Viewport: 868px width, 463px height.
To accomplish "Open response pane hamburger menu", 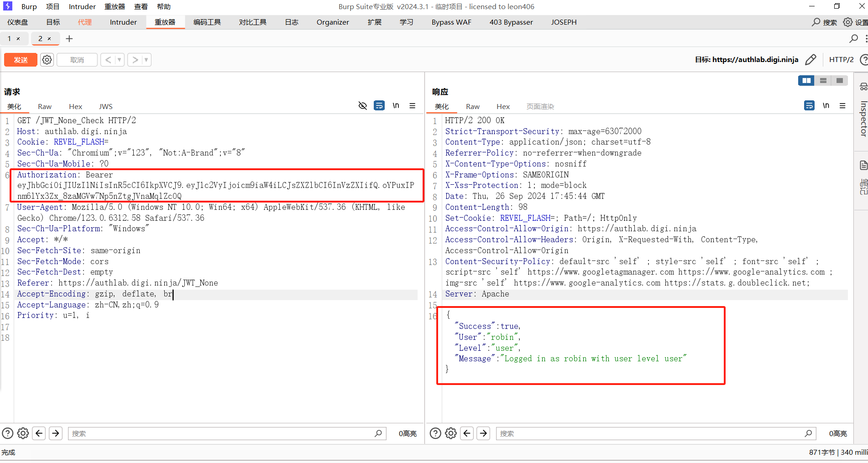I will (x=842, y=106).
